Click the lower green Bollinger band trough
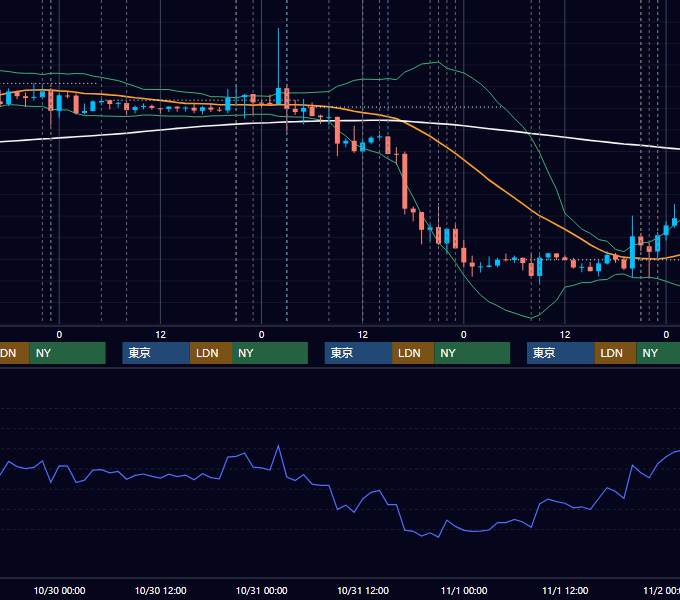 click(531, 317)
